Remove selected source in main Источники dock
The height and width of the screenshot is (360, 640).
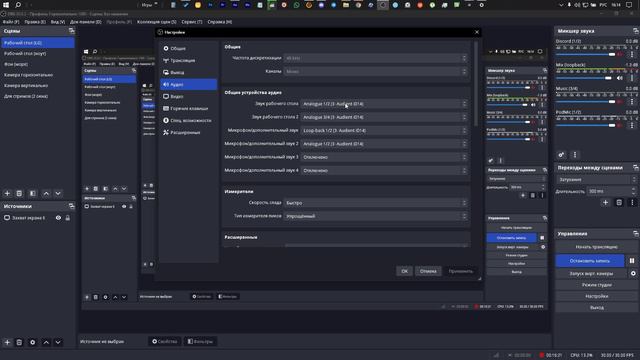pos(19,342)
